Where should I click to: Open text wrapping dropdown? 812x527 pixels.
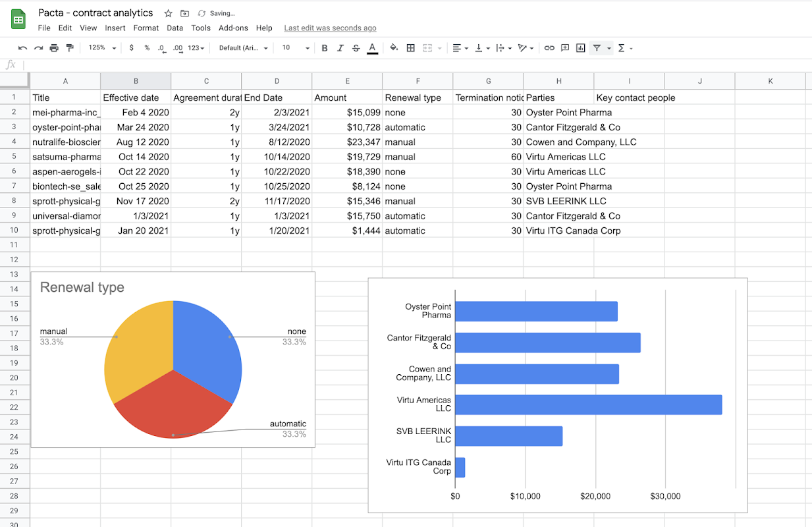pos(504,48)
